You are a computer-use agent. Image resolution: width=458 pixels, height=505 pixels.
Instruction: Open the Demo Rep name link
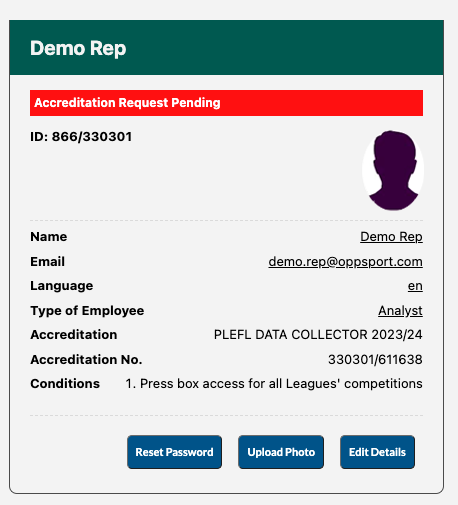point(391,237)
